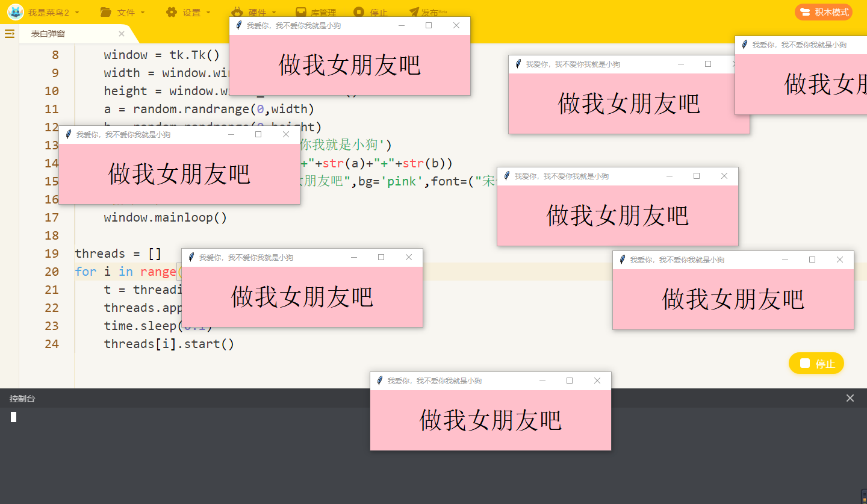Screen dimensions: 867x504
Task: Toggle the sidebar with the hamburger icon
Action: click(10, 34)
